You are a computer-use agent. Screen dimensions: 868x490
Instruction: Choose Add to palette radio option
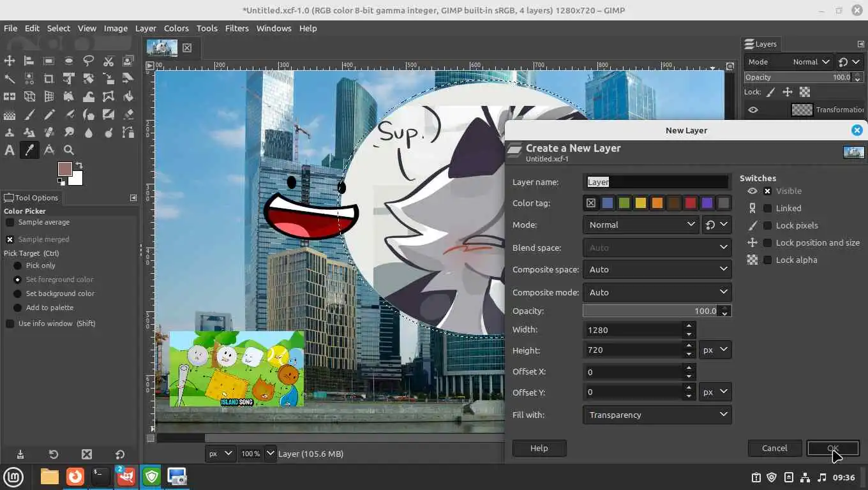[18, 308]
